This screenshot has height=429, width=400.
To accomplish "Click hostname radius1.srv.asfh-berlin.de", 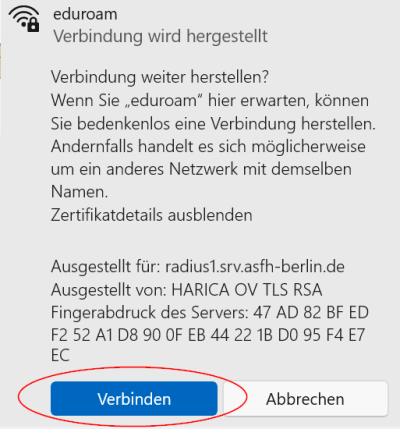I will (x=255, y=267).
